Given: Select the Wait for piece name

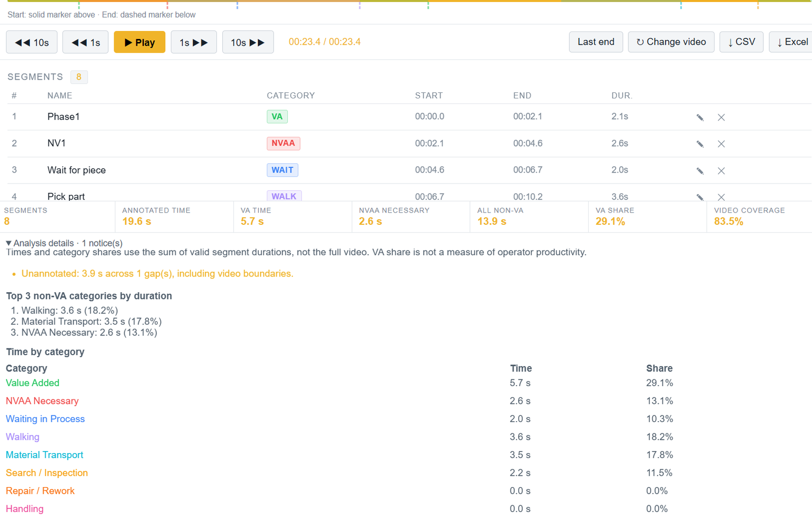Looking at the screenshot, I should pos(77,170).
